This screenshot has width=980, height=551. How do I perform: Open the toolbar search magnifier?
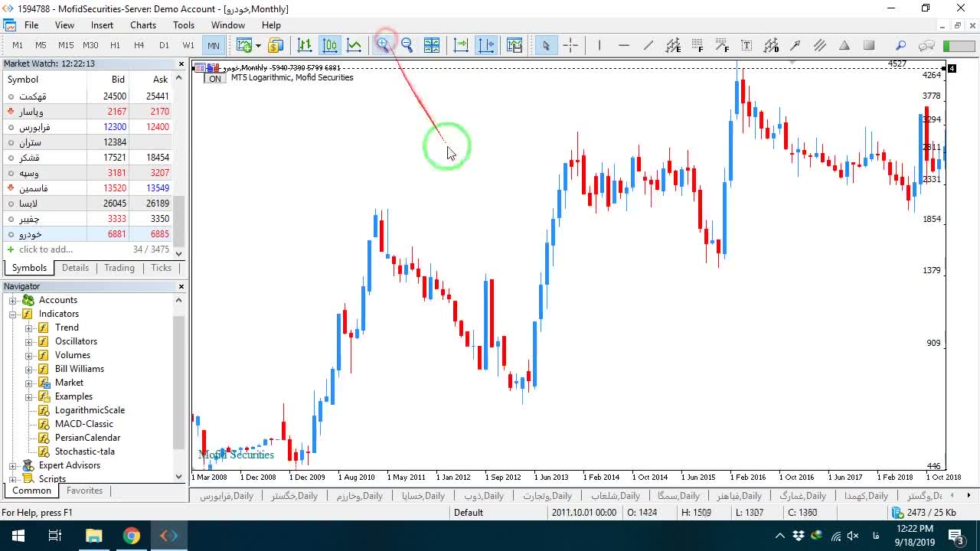[x=901, y=45]
